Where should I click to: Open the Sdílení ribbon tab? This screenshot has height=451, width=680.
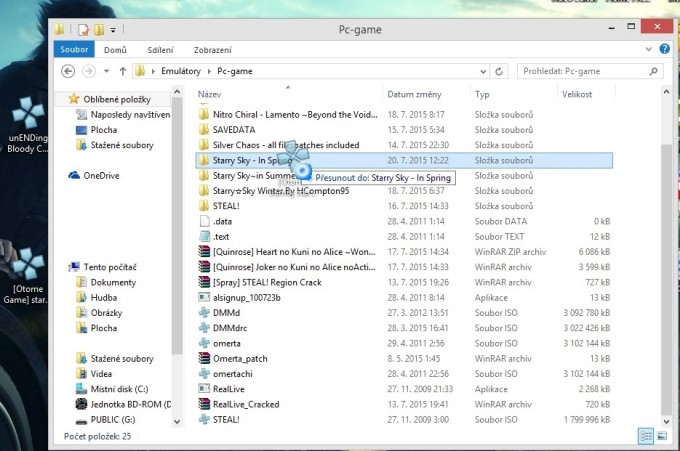[x=160, y=50]
